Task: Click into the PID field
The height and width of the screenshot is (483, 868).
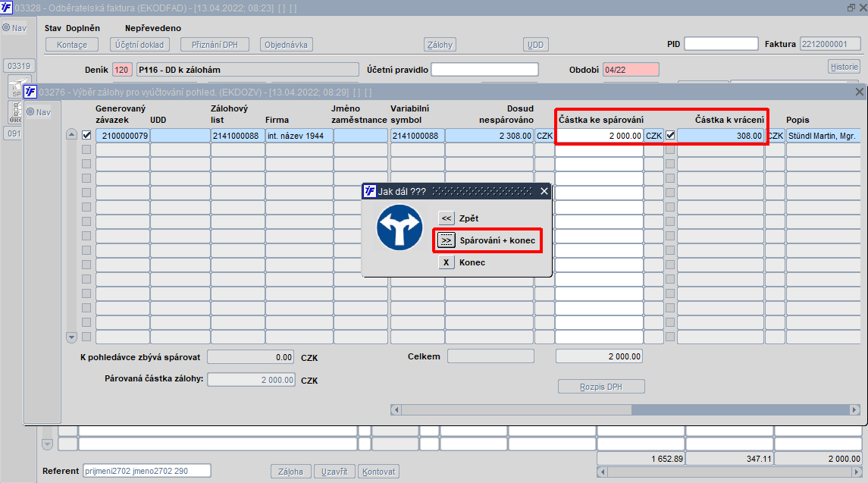Action: pos(721,44)
